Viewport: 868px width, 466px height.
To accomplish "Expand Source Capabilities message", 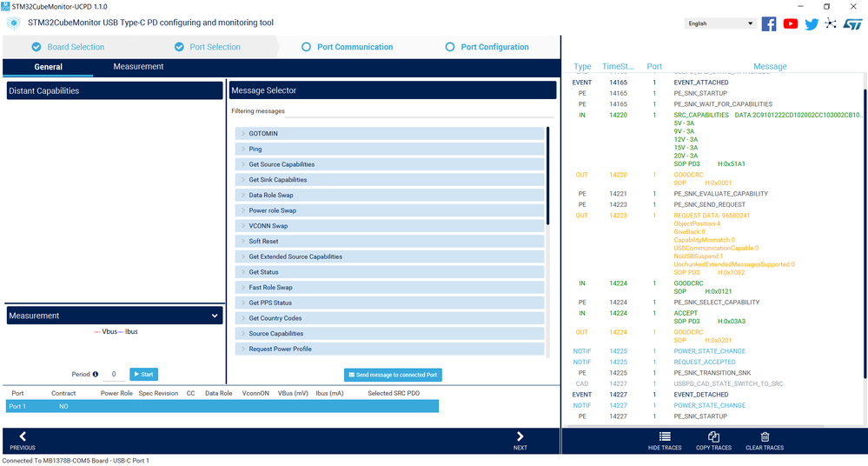I will [389, 334].
